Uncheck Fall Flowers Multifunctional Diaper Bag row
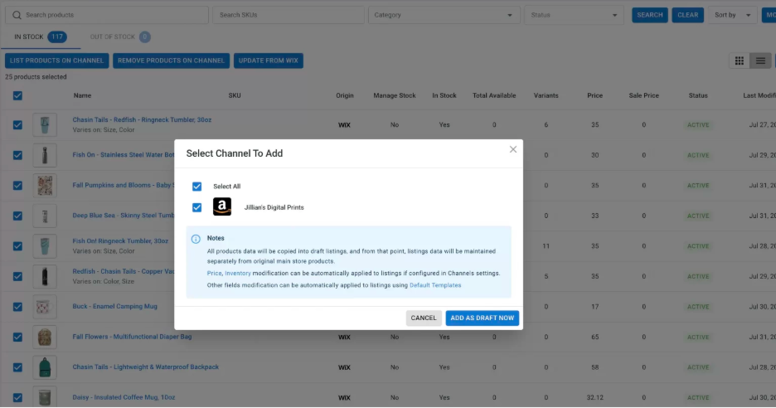Screen dimensions: 776x408 pos(17,337)
